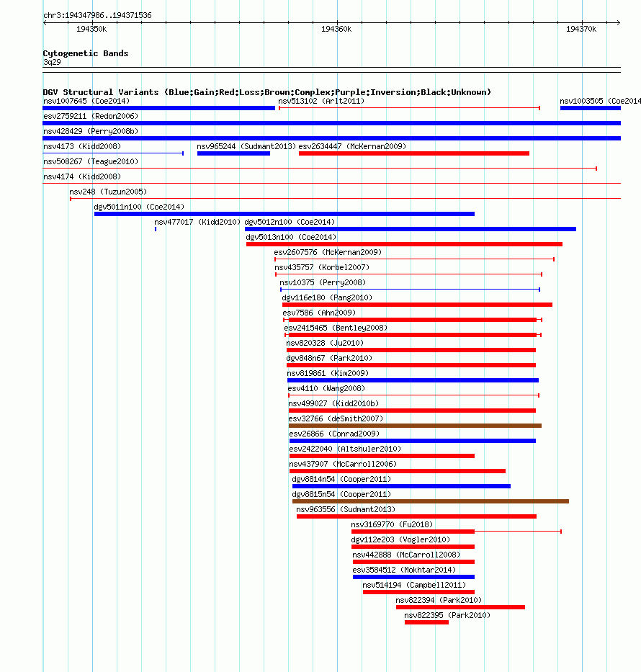The height and width of the screenshot is (672, 641).
Task: Select the brown complex bar of esv32766
Action: (x=415, y=426)
